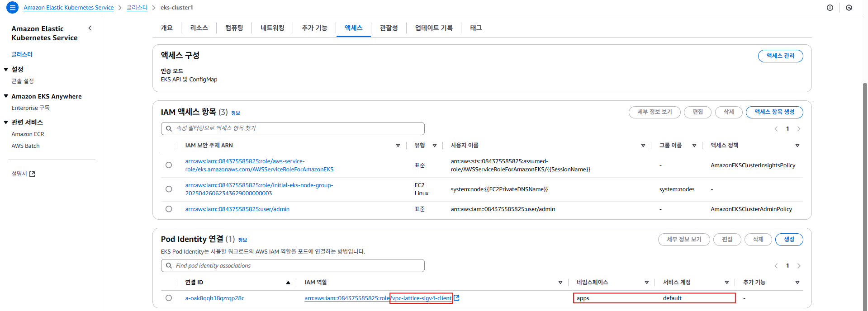Open IAM 보안 주체 ARN column filter
This screenshot has height=311, width=868.
coord(398,146)
